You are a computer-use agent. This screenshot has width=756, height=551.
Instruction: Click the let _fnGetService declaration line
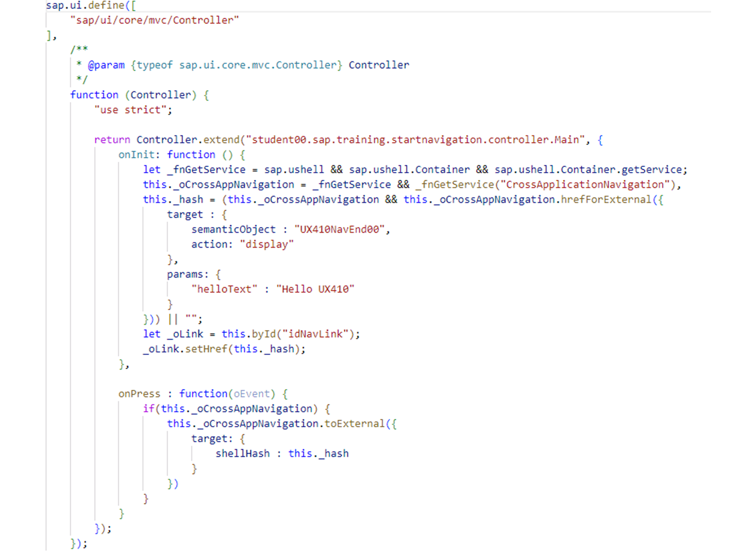pos(415,170)
